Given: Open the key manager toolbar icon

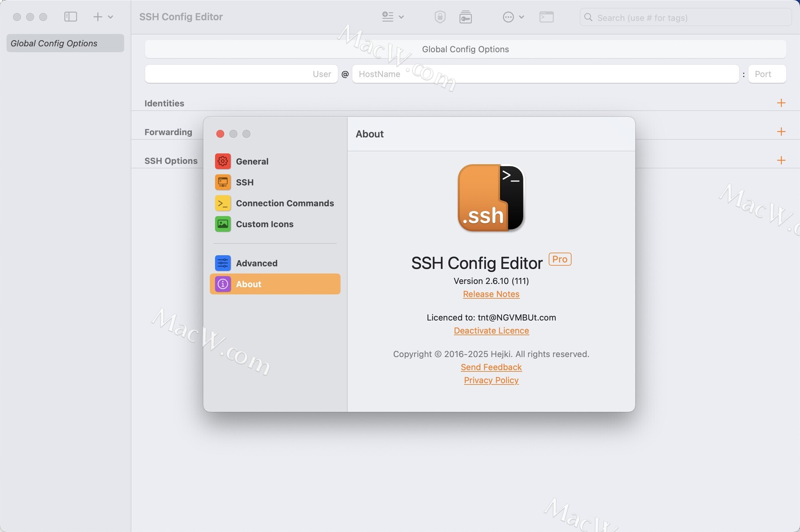Looking at the screenshot, I should click(465, 17).
